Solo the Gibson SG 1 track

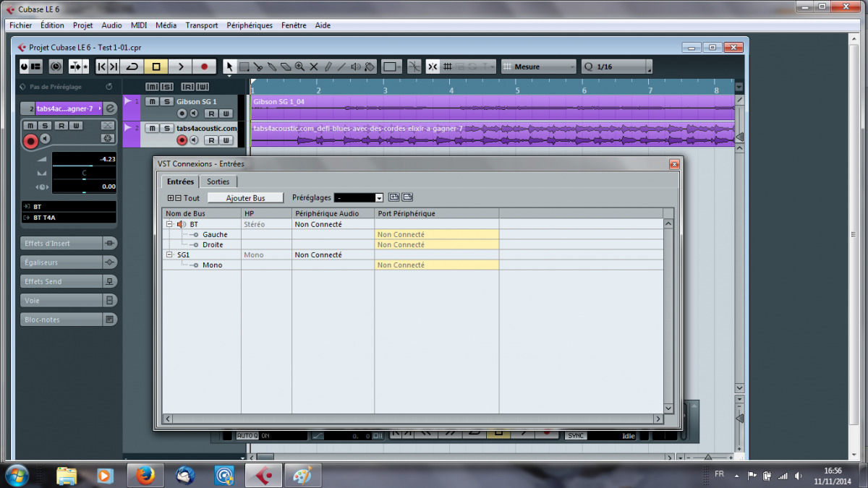click(x=166, y=102)
